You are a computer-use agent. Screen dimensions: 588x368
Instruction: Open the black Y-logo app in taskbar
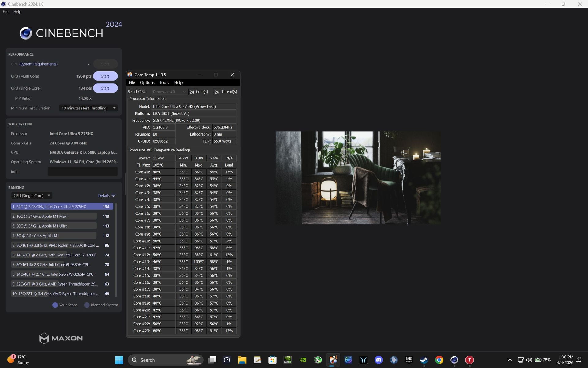364,360
